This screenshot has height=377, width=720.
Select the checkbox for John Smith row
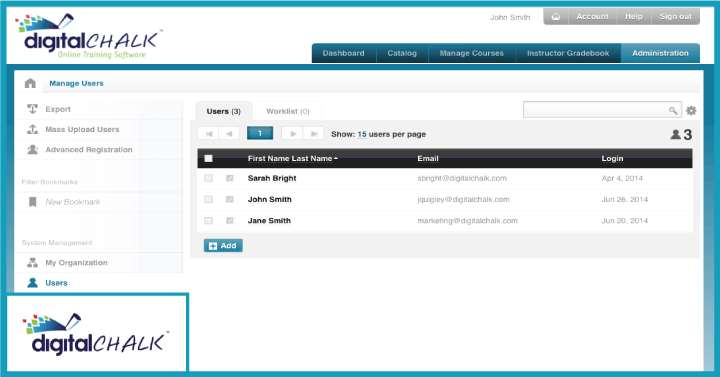[x=208, y=199]
